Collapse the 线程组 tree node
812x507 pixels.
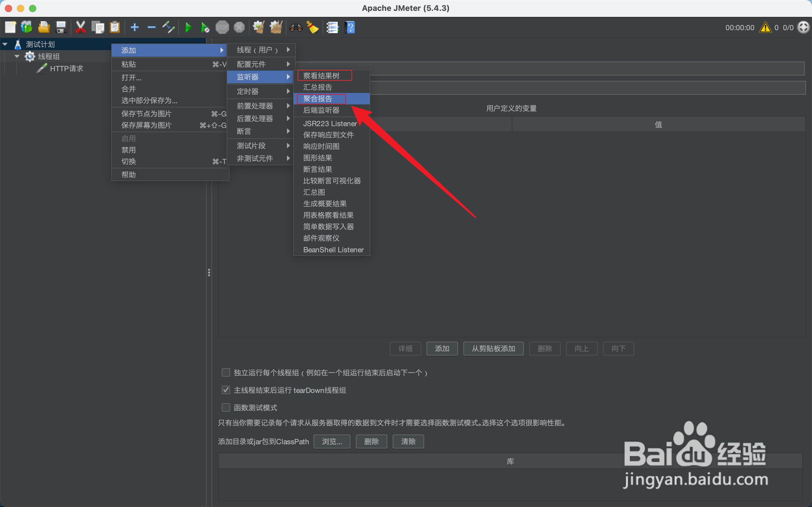click(x=17, y=56)
